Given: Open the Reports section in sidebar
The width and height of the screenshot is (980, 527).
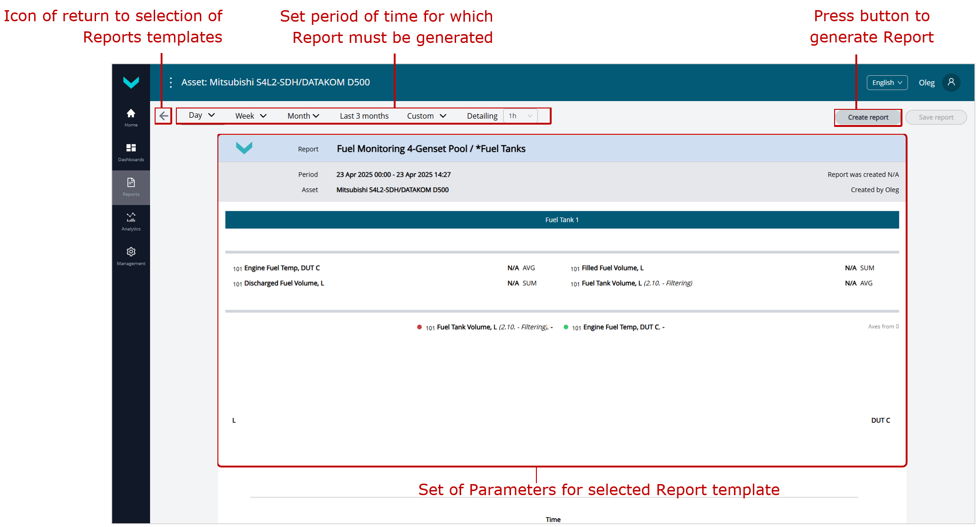Looking at the screenshot, I should point(131,186).
